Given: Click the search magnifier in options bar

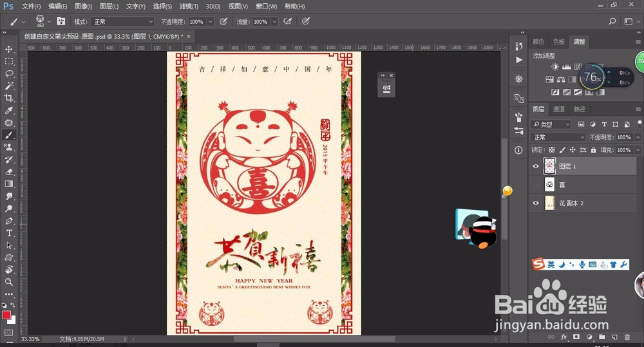Looking at the screenshot, I should point(612,21).
